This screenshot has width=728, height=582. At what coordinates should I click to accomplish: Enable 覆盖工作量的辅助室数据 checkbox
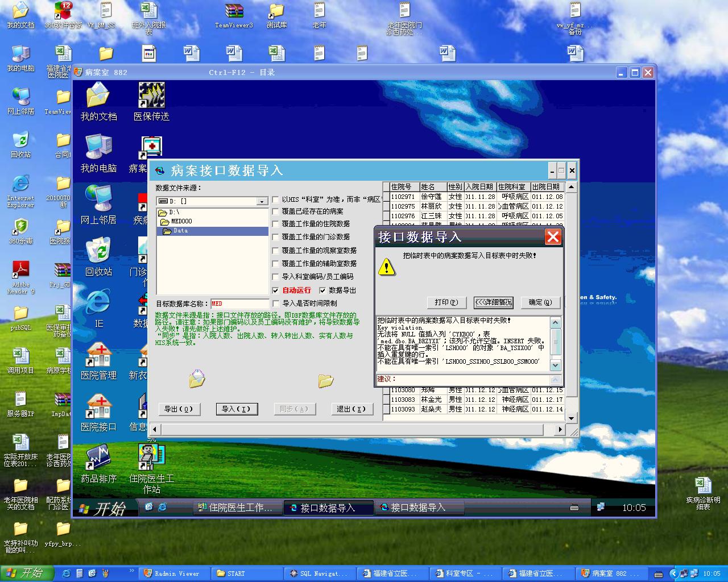click(276, 264)
